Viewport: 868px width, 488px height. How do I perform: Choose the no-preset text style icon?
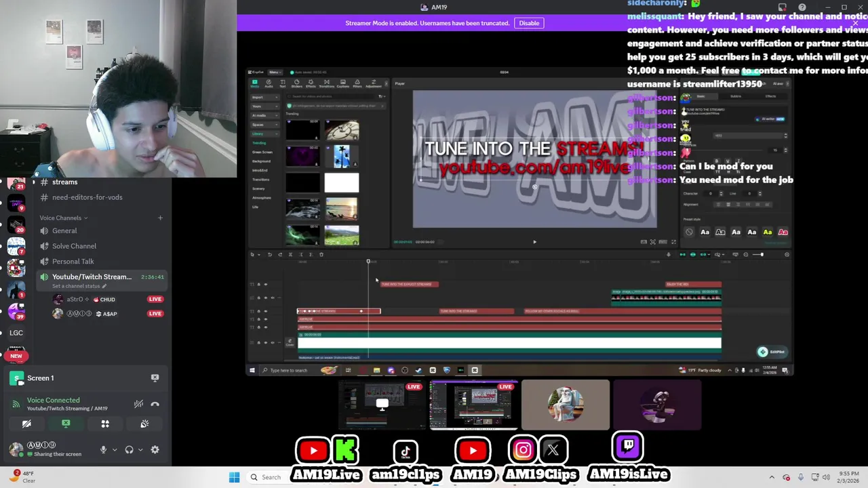pos(689,232)
